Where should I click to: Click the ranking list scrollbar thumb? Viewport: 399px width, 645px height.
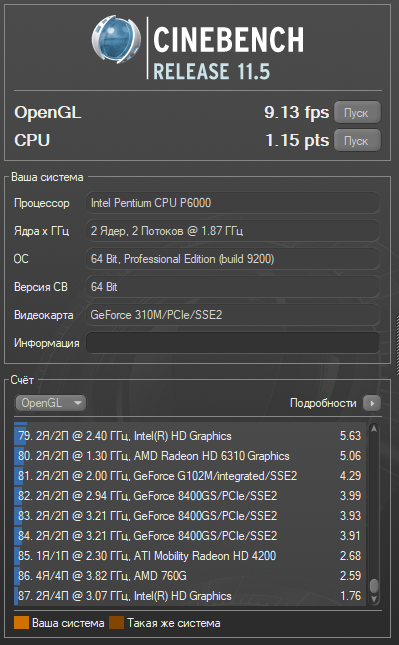tap(373, 586)
